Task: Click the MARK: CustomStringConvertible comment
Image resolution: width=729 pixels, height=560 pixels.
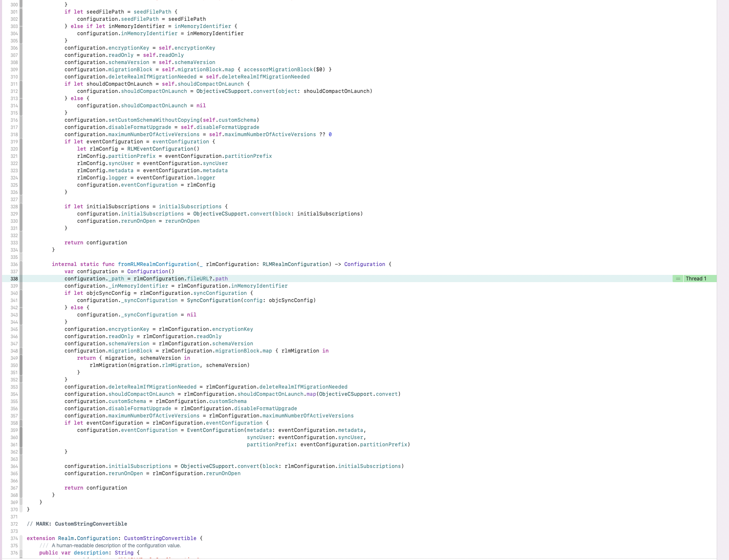Action: tap(77, 524)
